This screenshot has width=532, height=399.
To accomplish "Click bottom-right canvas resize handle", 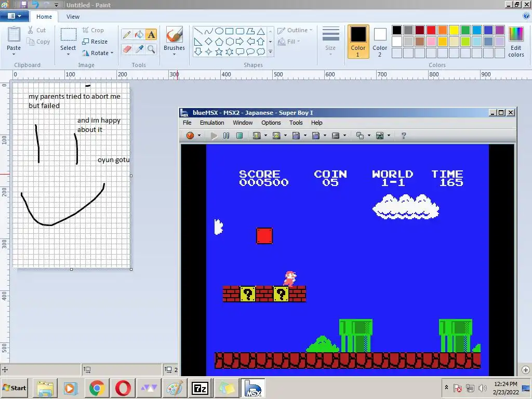I will click(131, 270).
